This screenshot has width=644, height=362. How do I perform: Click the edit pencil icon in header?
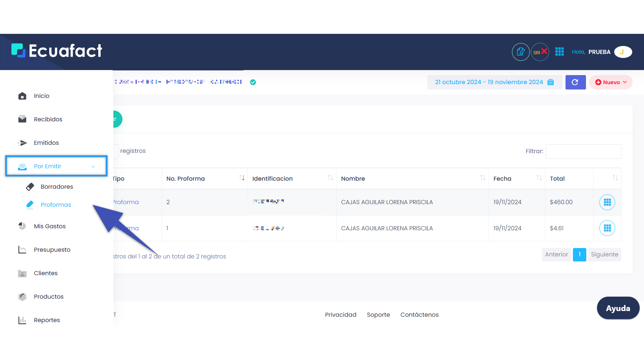[521, 52]
